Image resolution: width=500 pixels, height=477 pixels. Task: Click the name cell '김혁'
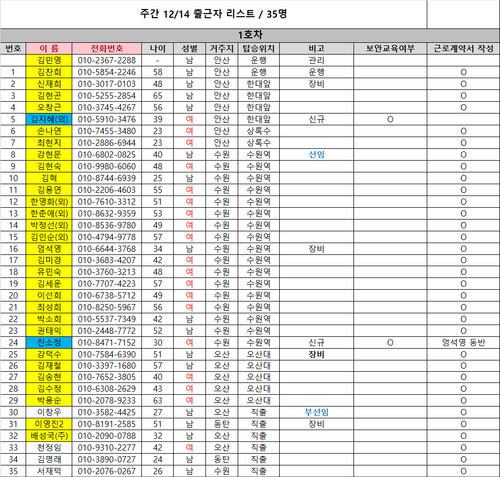49,178
